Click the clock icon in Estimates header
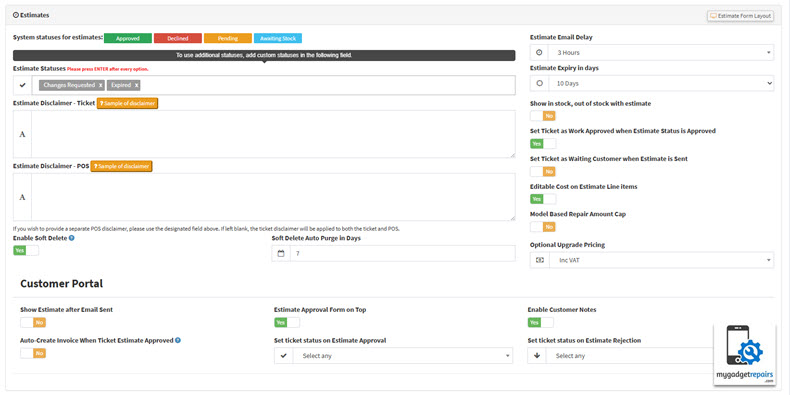 (x=16, y=15)
